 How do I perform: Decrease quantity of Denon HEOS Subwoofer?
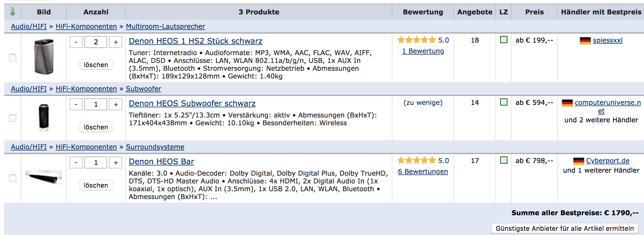pos(76,105)
